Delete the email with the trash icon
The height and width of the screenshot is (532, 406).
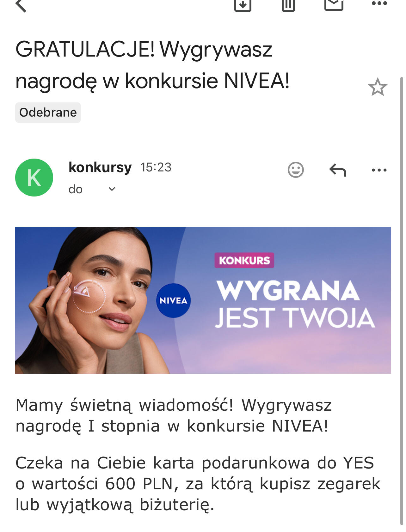click(288, 4)
